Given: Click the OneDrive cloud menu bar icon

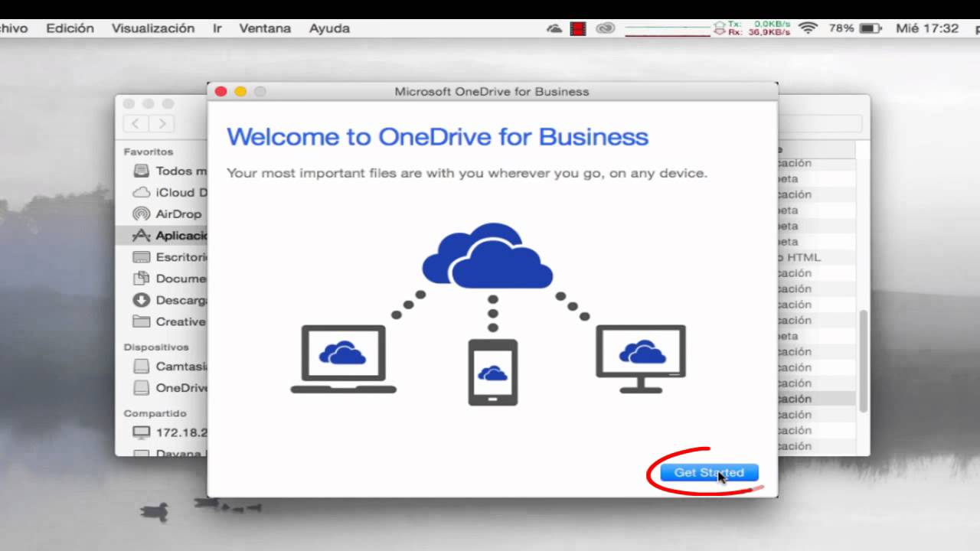Looking at the screenshot, I should pos(554,28).
